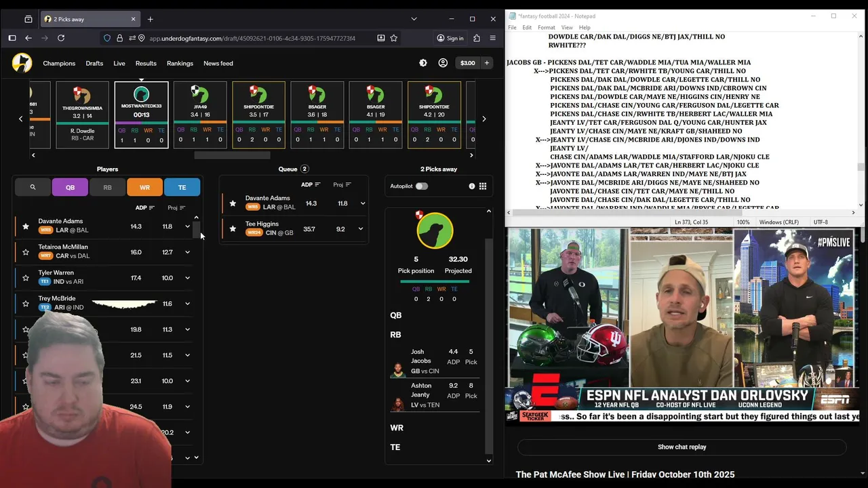Bookmark this page star icon
Viewport: 868px width, 488px height.
tap(394, 38)
